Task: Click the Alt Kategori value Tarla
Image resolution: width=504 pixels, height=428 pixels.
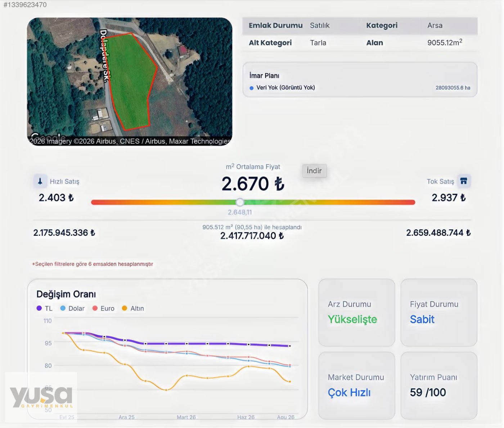Action: (318, 43)
